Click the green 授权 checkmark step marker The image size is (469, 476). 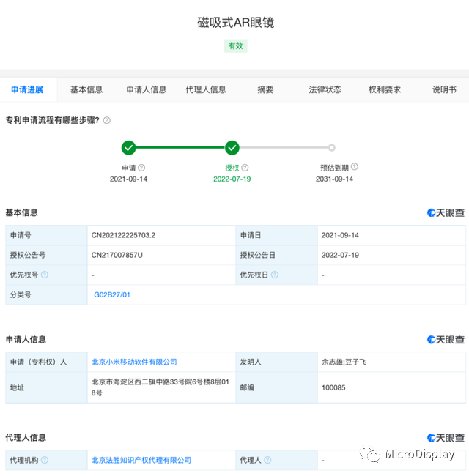(x=232, y=148)
